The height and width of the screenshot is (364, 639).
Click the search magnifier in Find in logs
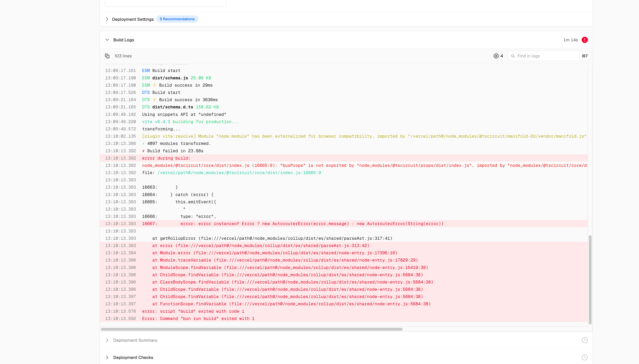(x=513, y=56)
